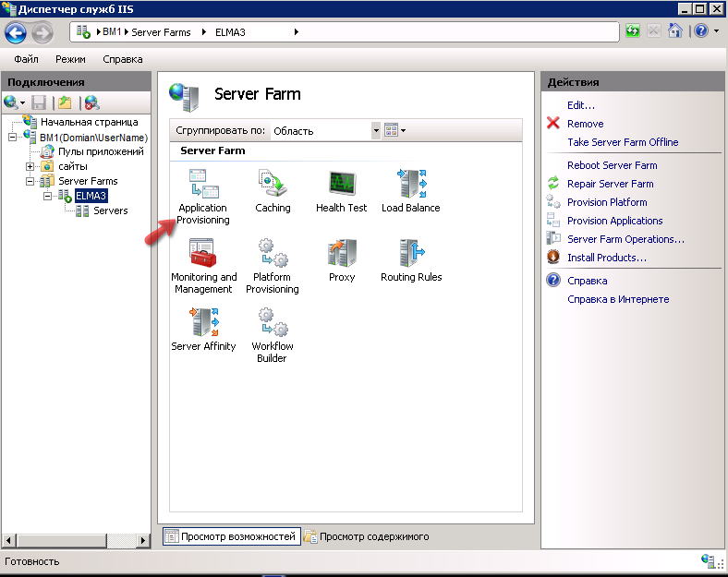
Task: Select Servers in the connections tree
Action: [110, 210]
